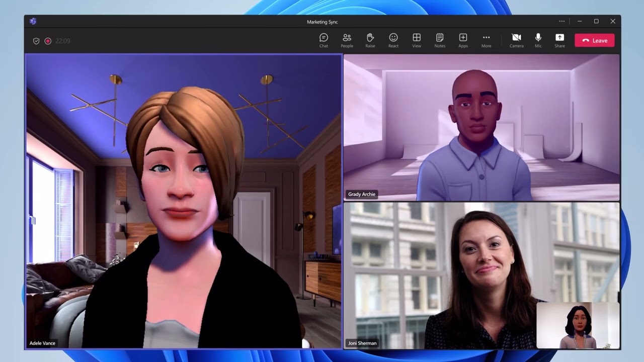Click the red recording indicator
644x362 pixels.
48,41
